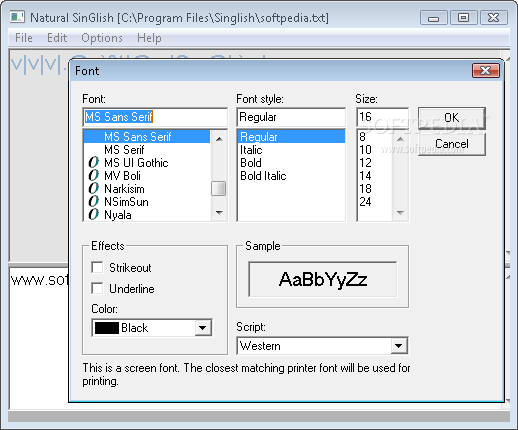518x430 pixels.
Task: Select MV Boli font
Action: click(147, 176)
